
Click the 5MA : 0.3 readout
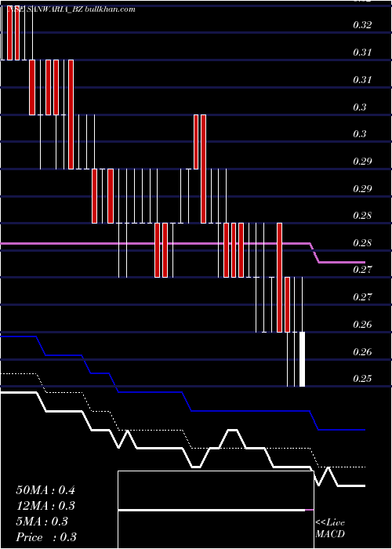pos(42,522)
